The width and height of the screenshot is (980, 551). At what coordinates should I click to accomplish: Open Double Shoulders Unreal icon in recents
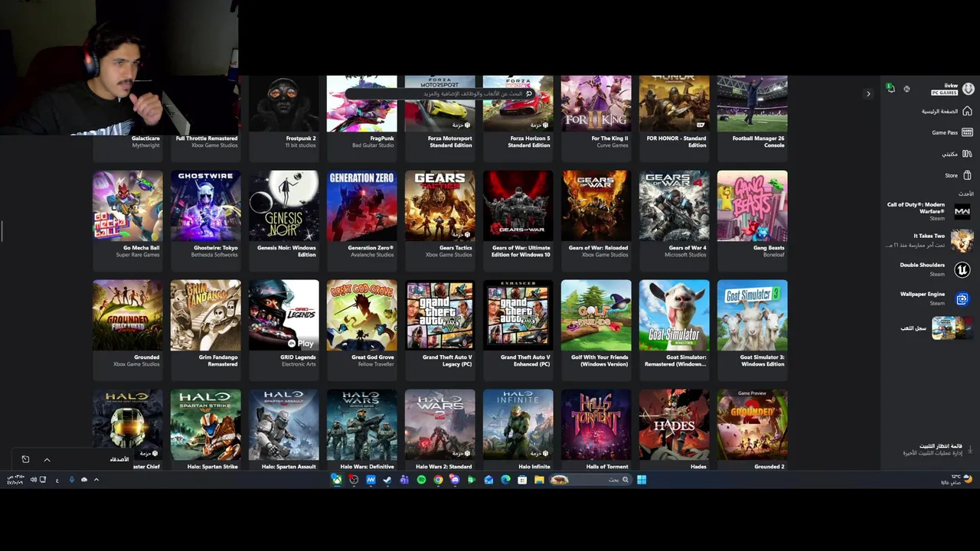[962, 269]
